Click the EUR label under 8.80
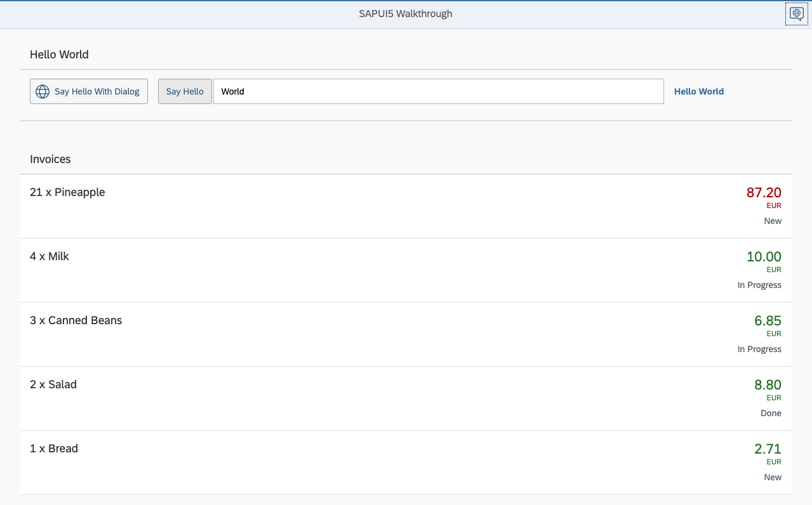812x505 pixels. [x=774, y=398]
